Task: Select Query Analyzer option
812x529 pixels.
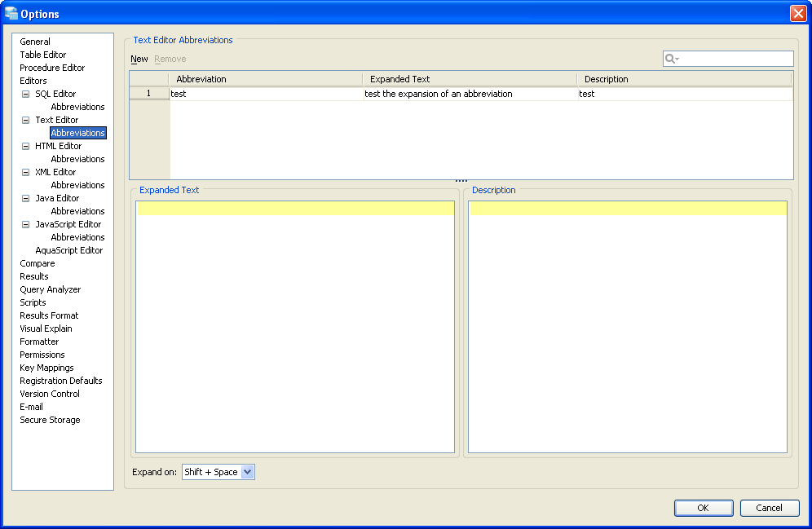Action: pos(51,289)
